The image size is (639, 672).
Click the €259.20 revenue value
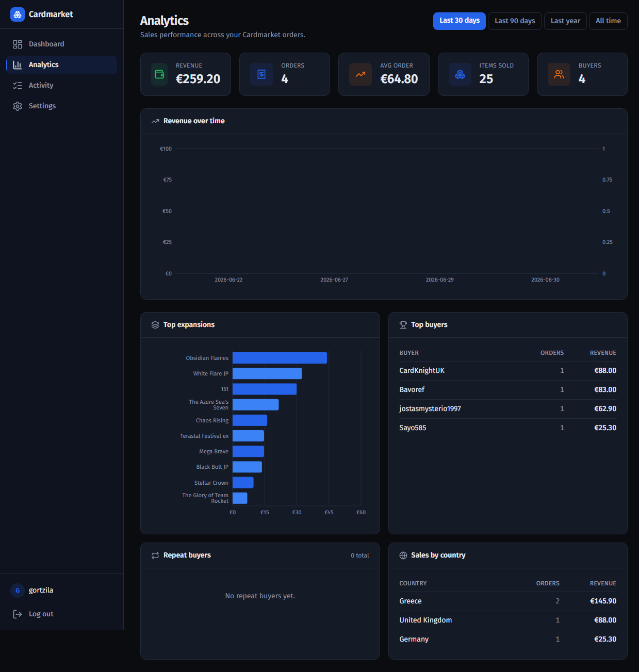click(198, 79)
